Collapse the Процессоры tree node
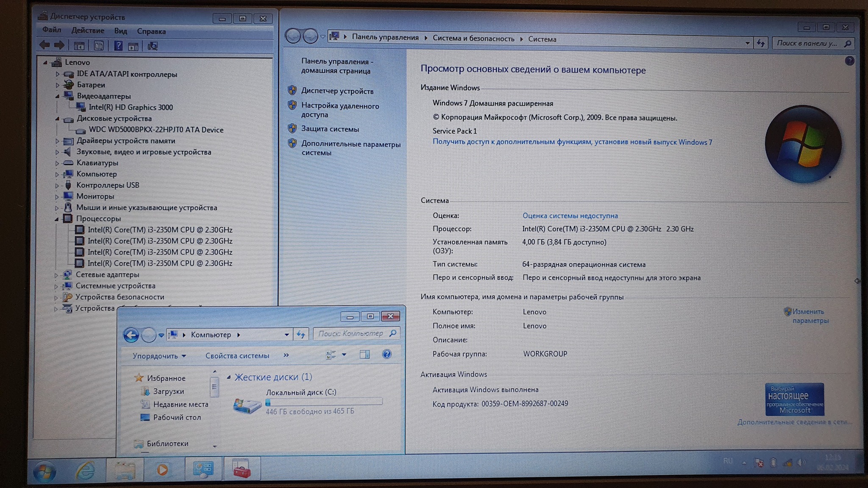This screenshot has width=868, height=488. pos(56,219)
